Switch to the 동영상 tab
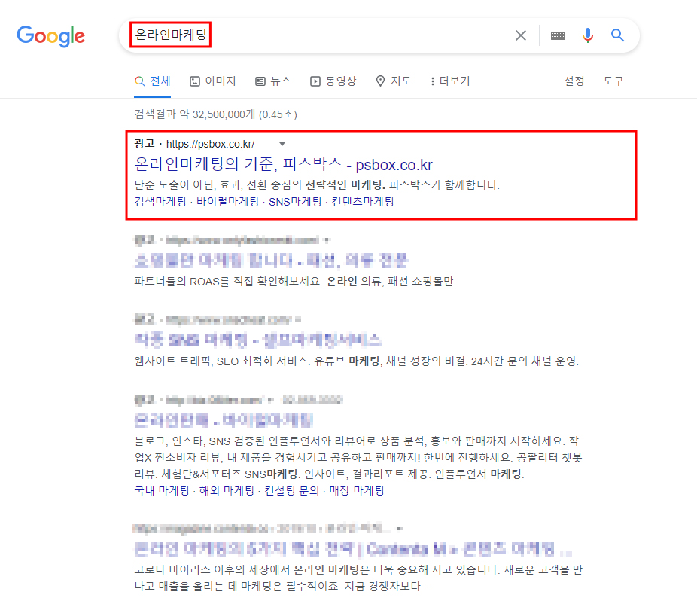 click(x=333, y=81)
